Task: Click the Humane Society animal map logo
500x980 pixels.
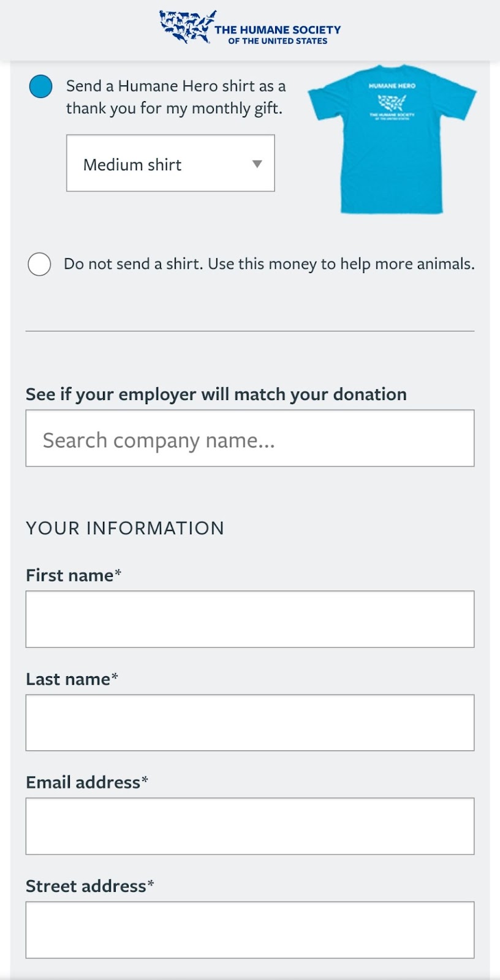Action: 187,27
